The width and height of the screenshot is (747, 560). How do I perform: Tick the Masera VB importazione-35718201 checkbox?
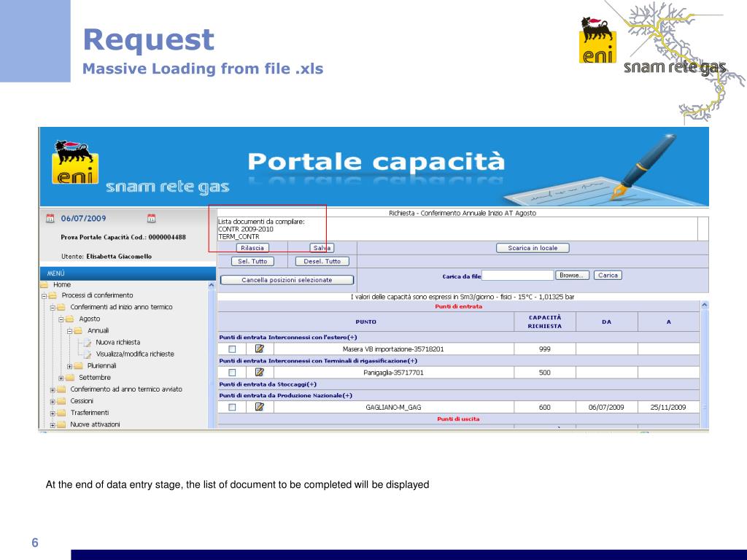pyautogui.click(x=232, y=349)
